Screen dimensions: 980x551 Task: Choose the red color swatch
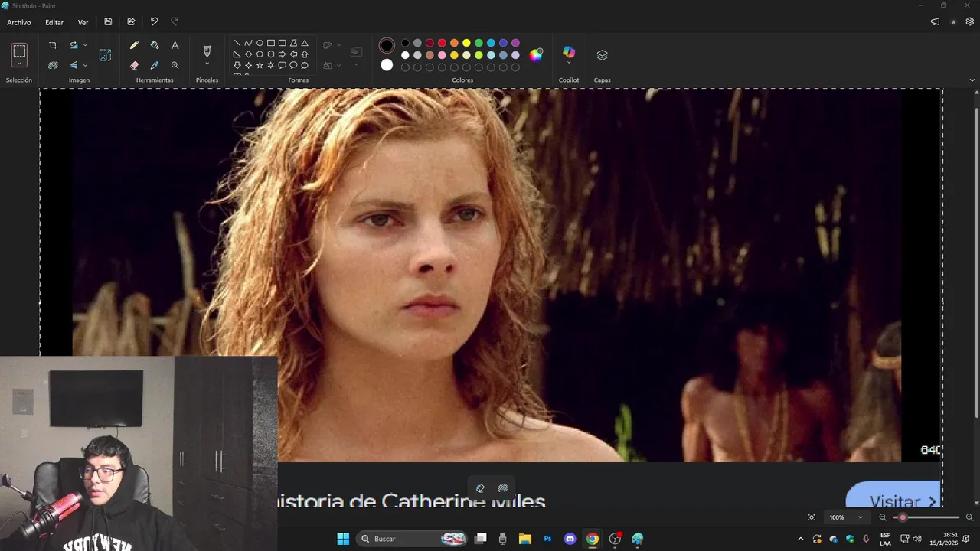point(442,43)
